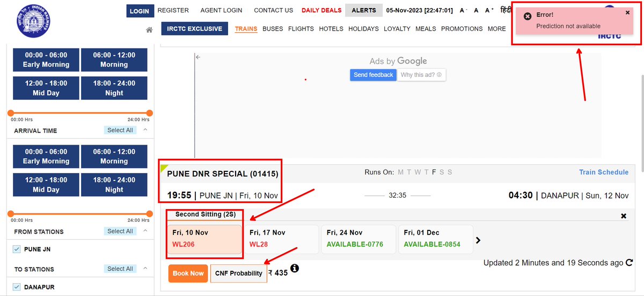Click the back arrow in the Google ad
This screenshot has height=296, width=644.
click(197, 57)
